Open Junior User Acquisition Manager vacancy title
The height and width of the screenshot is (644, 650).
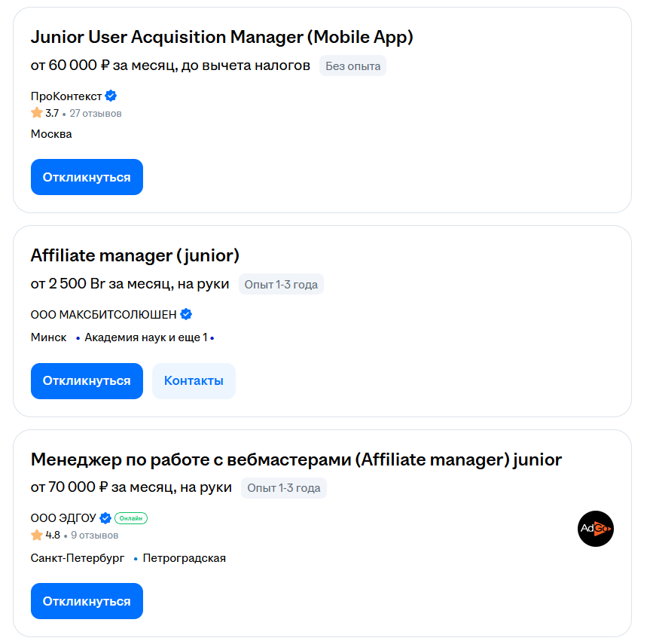coord(221,37)
